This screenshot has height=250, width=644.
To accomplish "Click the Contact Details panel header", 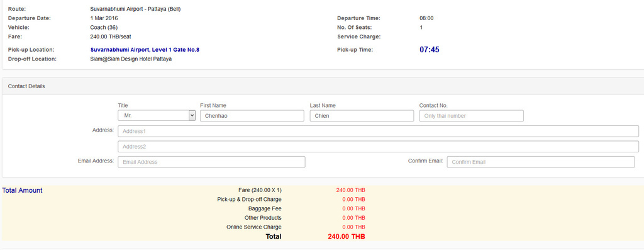I will [x=322, y=86].
